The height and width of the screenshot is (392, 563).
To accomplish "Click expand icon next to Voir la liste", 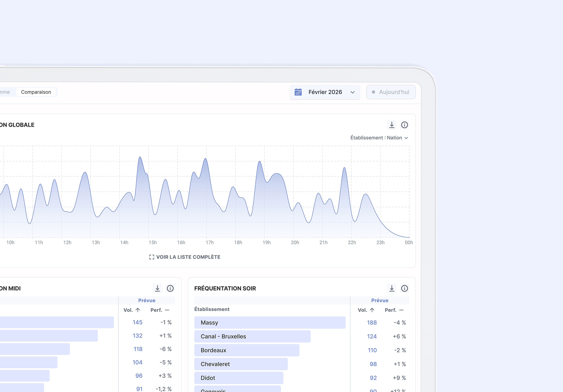I will [151, 257].
